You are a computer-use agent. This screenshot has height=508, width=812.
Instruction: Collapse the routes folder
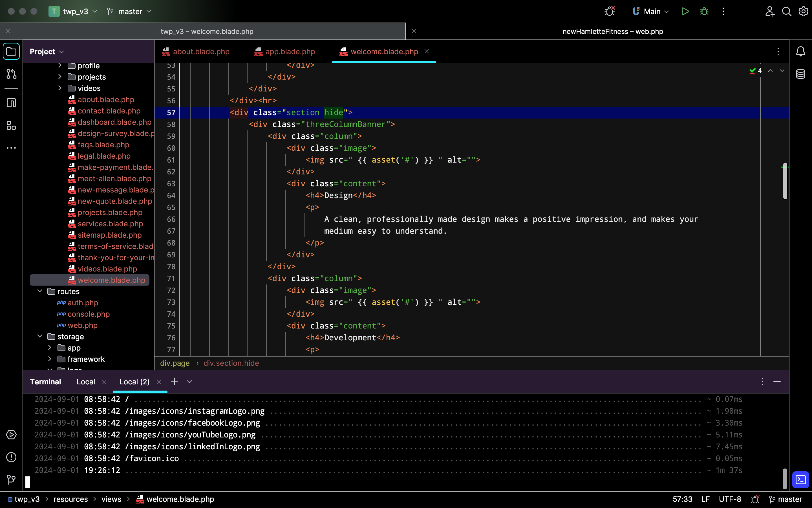pyautogui.click(x=39, y=291)
